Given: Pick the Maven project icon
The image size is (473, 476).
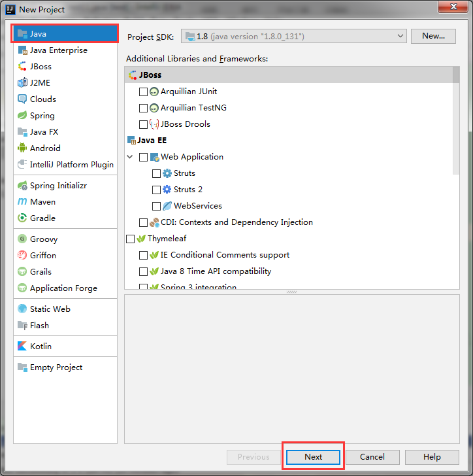Looking at the screenshot, I should 22,201.
